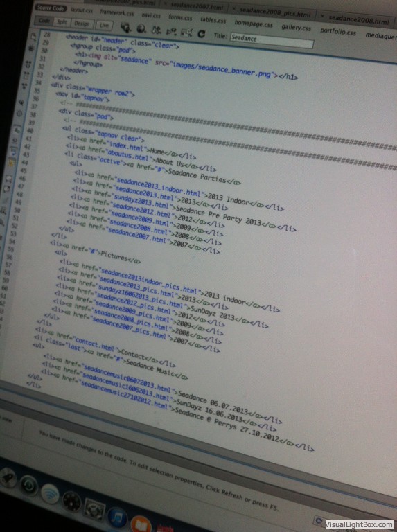
Task: Open the forms.css related file
Action: tap(180, 17)
